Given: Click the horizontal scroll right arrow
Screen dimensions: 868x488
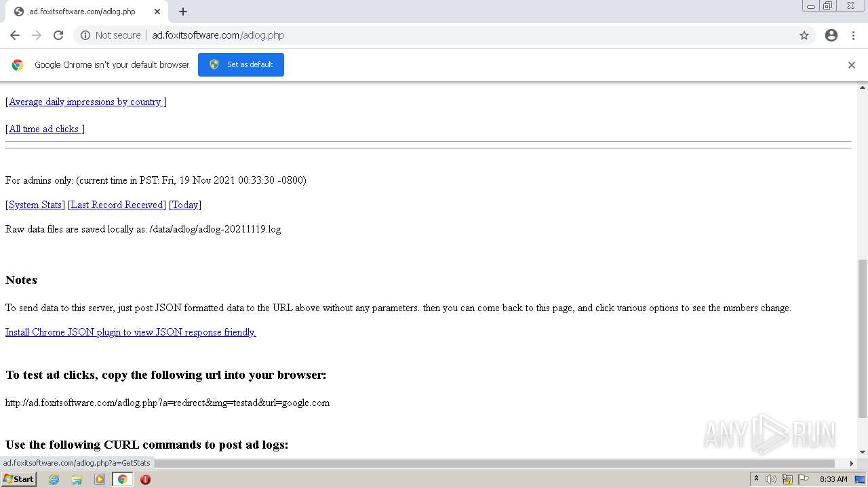Looking at the screenshot, I should (x=852, y=464).
